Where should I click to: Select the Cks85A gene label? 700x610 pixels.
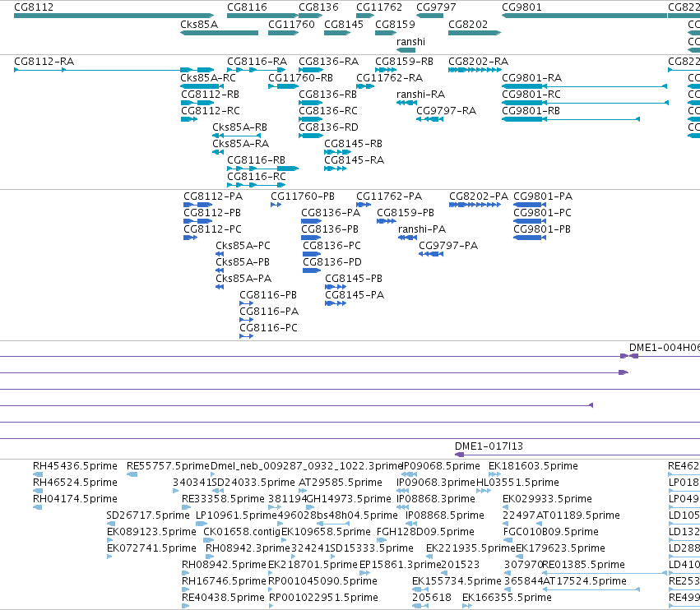199,24
